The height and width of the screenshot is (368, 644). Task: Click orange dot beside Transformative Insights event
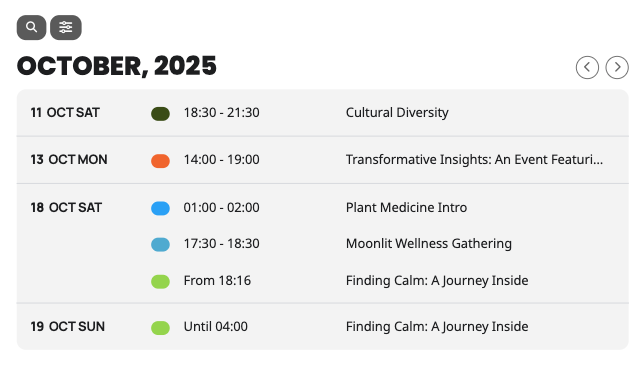pyautogui.click(x=160, y=161)
